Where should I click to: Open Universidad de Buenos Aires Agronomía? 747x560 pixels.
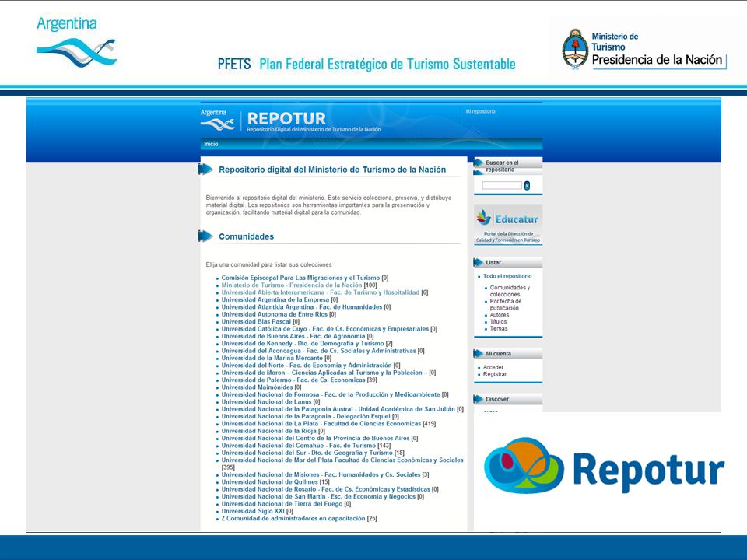pyautogui.click(x=293, y=336)
